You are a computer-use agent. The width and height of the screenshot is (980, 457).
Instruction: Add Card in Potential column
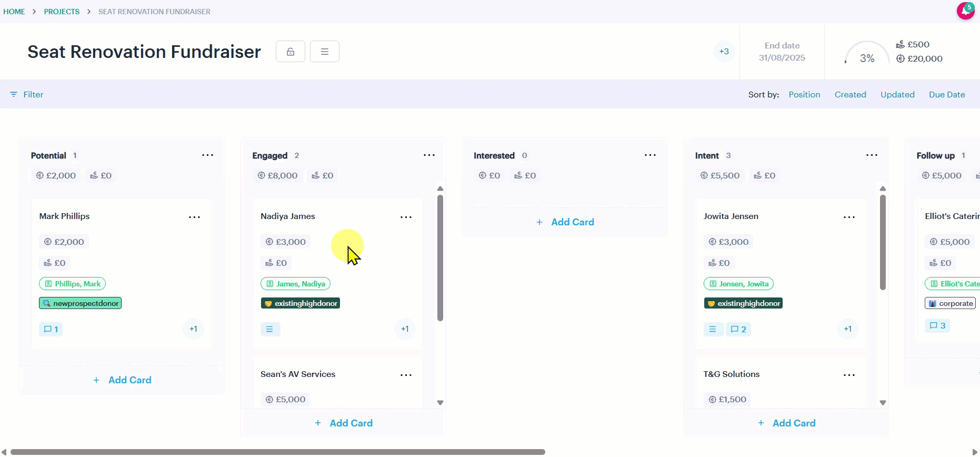pos(122,380)
